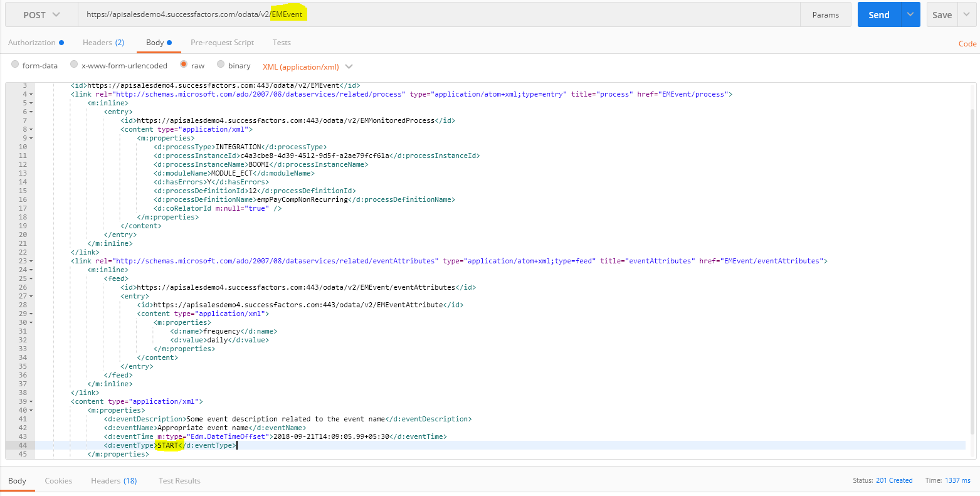Select the response Body tab
This screenshot has height=496, width=980.
[17, 481]
